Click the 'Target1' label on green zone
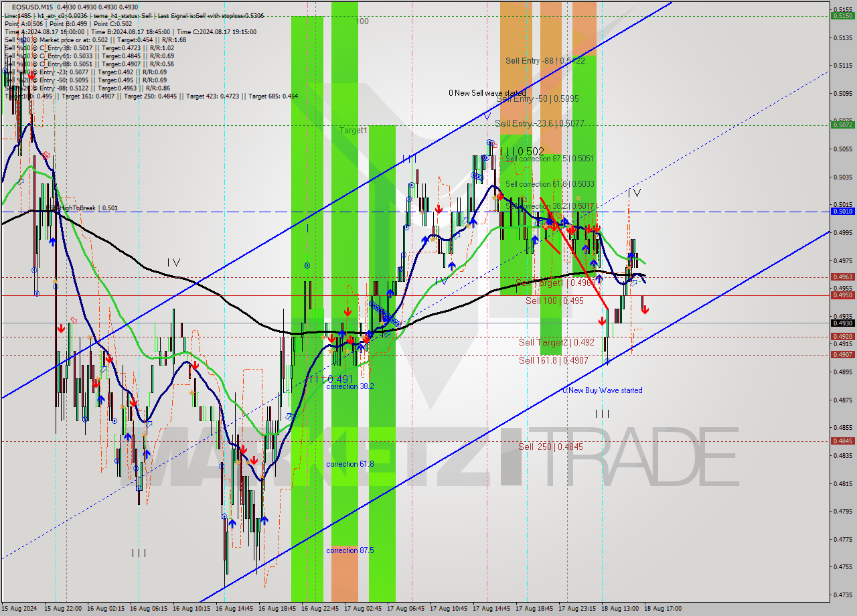The image size is (857, 616). coord(354,131)
